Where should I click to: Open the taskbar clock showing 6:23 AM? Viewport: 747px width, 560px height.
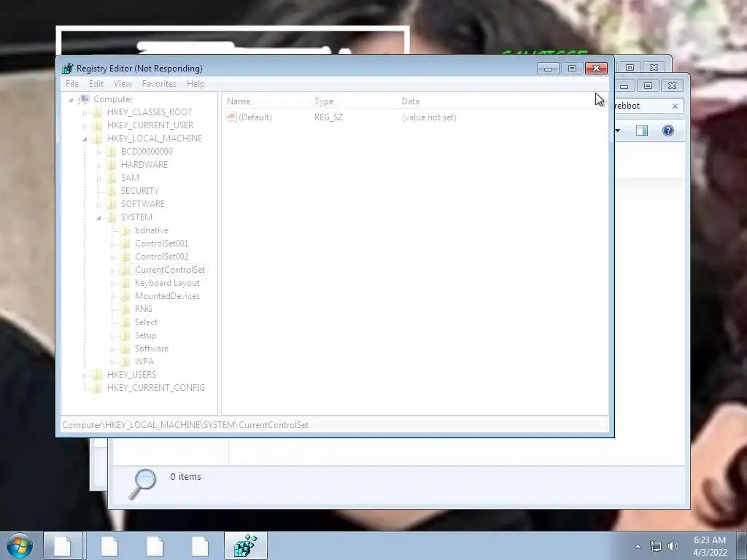coord(710,546)
